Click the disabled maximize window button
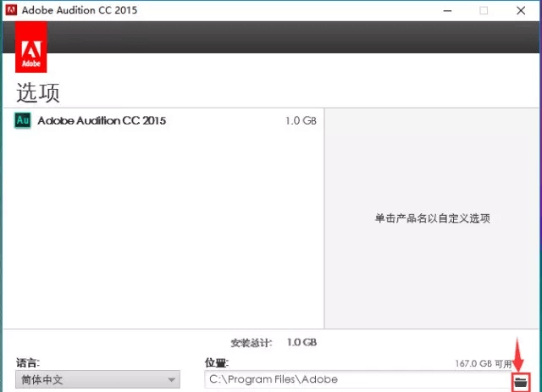This screenshot has height=392, width=542. (484, 11)
